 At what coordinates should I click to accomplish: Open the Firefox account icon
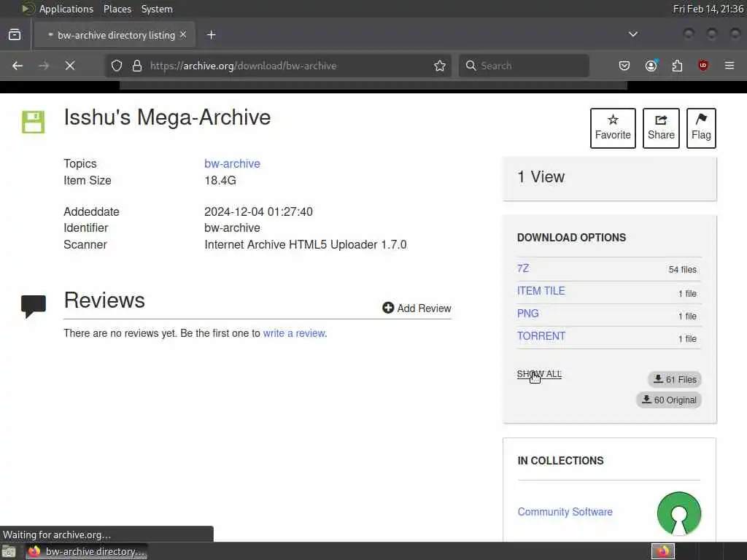pyautogui.click(x=651, y=66)
